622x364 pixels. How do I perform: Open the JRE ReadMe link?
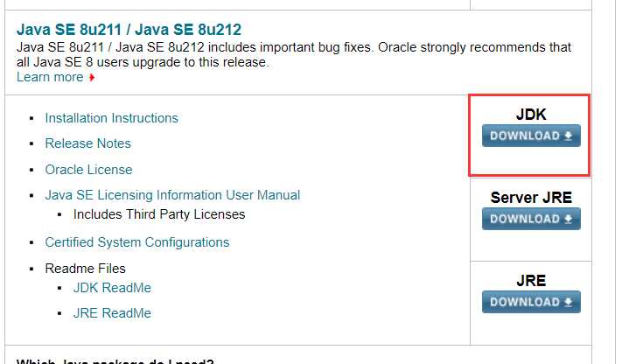(x=112, y=313)
